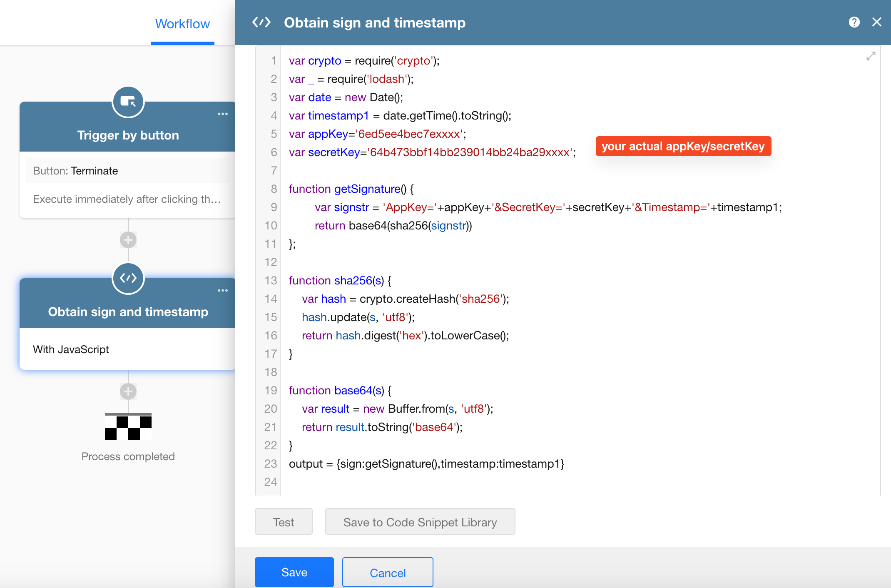
Task: Close the code block panel
Action: pos(876,22)
